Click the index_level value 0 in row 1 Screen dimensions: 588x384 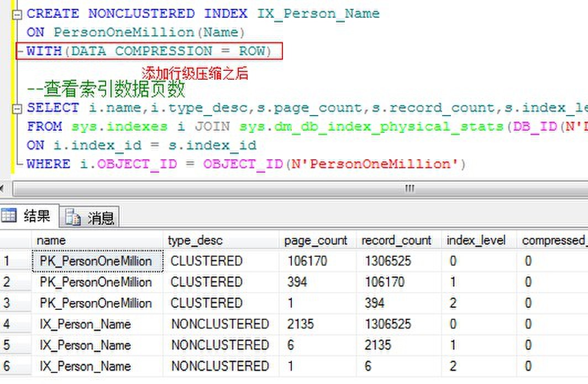(x=479, y=261)
